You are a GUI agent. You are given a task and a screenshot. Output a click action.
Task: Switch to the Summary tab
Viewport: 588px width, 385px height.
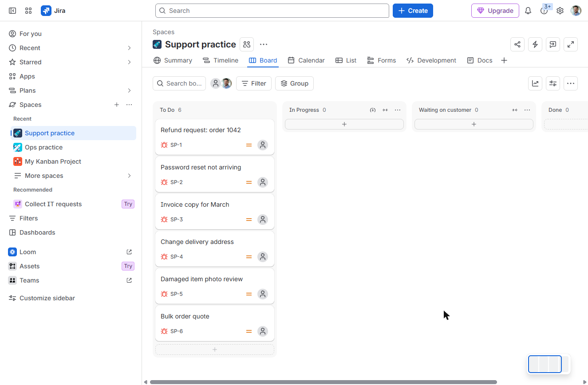click(173, 60)
